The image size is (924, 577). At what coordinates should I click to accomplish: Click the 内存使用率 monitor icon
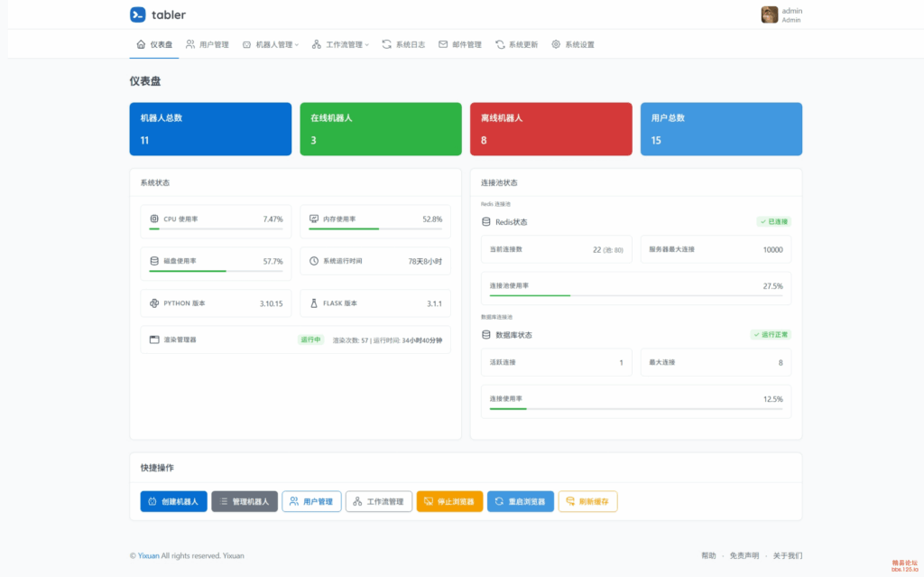coord(314,219)
